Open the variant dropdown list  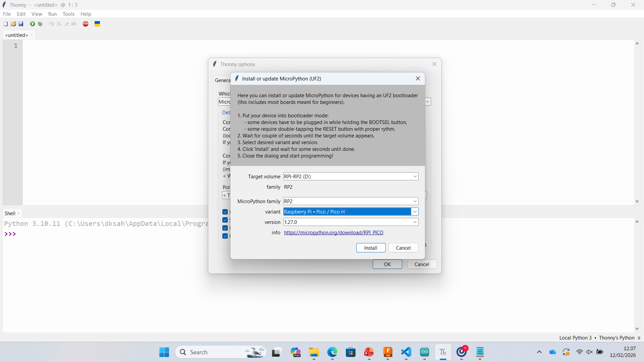tap(415, 212)
